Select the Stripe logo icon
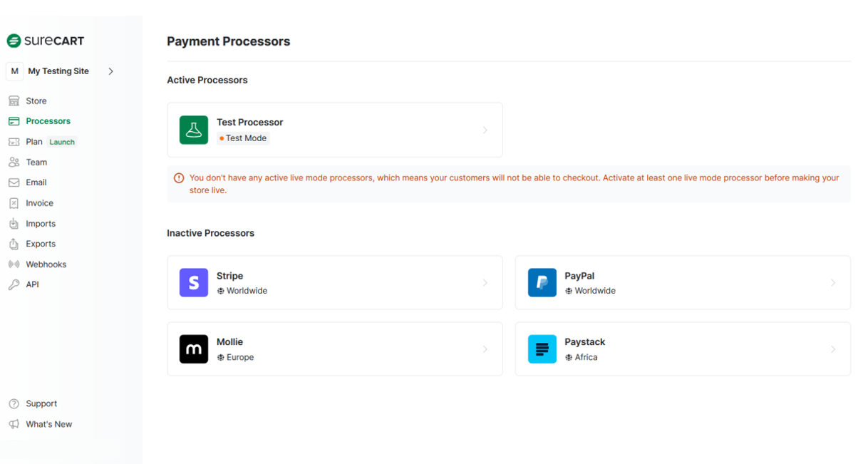The height and width of the screenshot is (464, 868). click(x=194, y=283)
